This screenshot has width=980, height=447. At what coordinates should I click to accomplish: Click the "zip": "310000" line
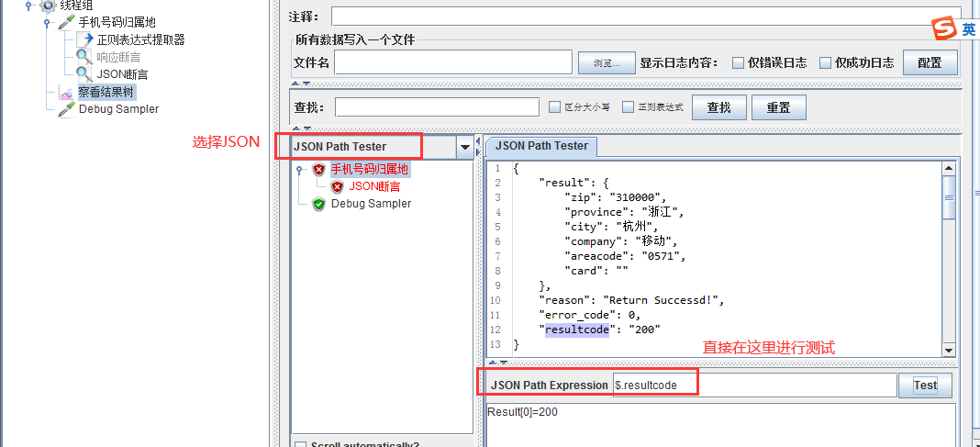point(615,197)
